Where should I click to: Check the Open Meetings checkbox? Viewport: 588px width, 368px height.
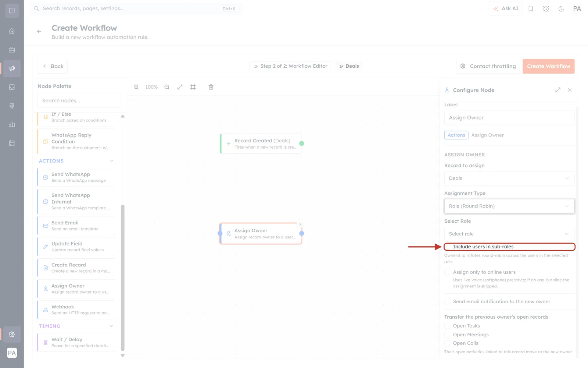point(447,335)
